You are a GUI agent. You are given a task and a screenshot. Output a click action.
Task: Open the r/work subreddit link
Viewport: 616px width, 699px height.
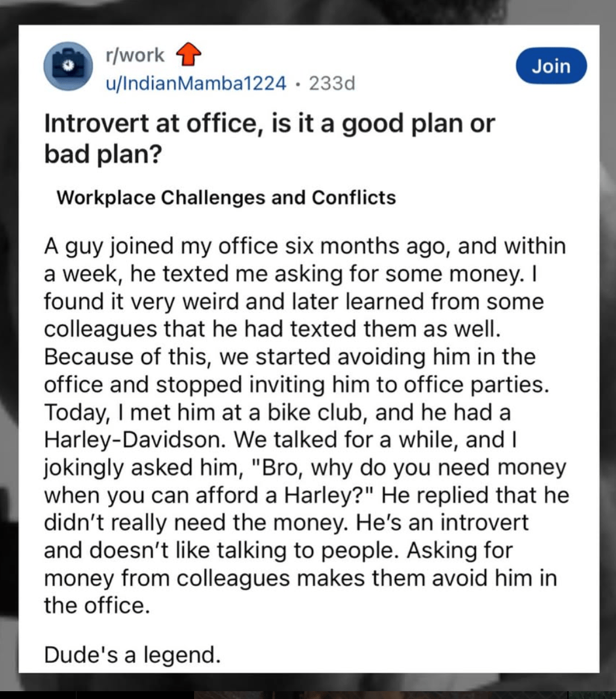(135, 55)
